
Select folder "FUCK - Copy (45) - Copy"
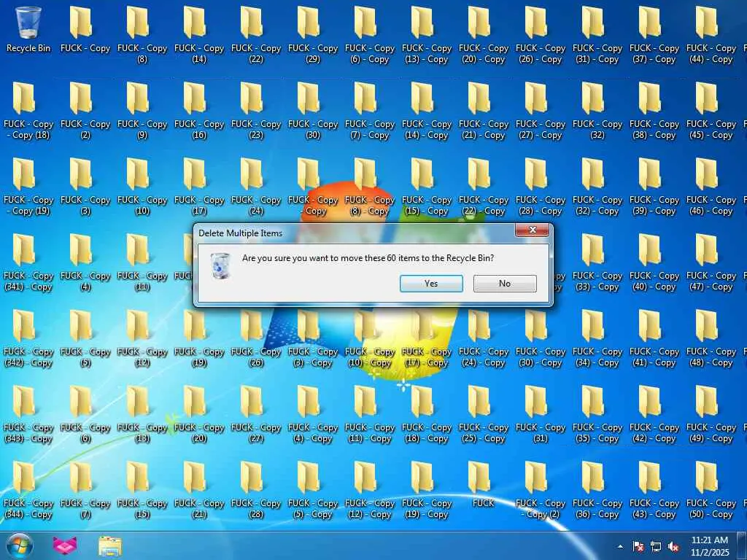click(711, 111)
